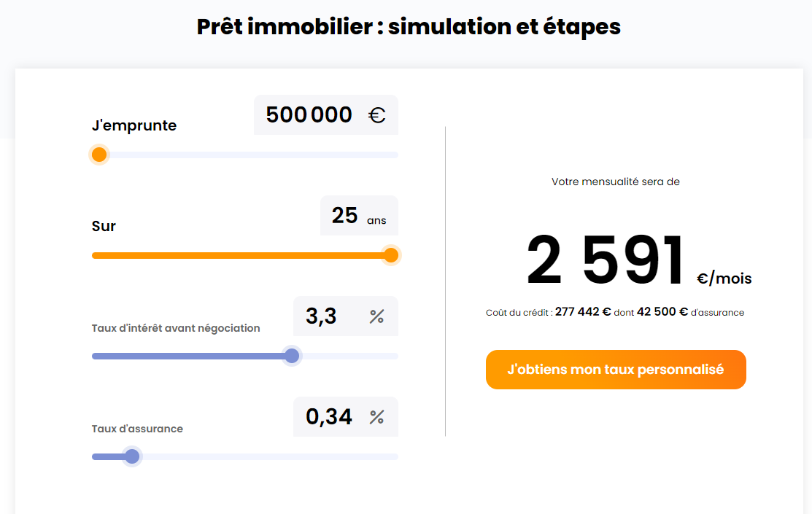Viewport: 812px width, 514px height.
Task: Click the euro symbol beside loan amount
Action: pyautogui.click(x=376, y=115)
